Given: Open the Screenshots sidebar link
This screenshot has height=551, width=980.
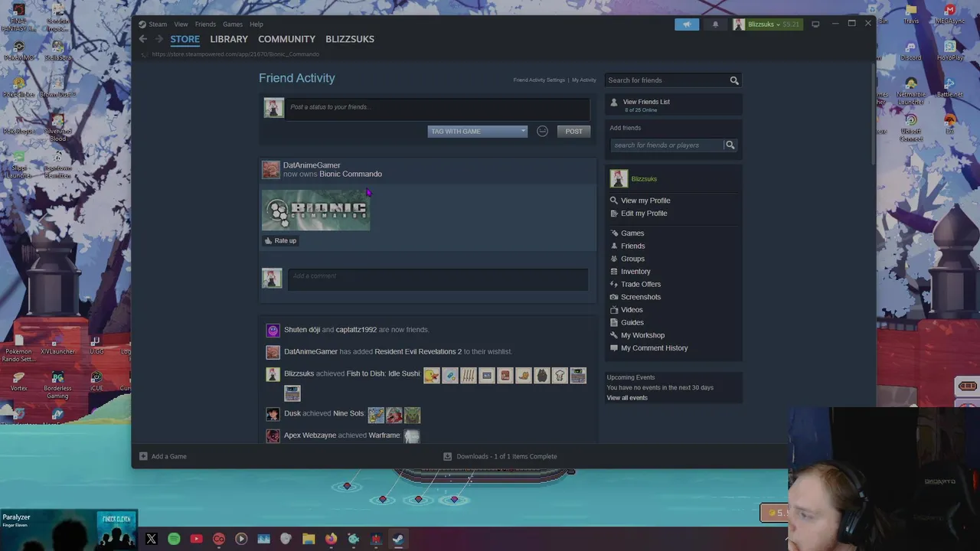Looking at the screenshot, I should click(x=641, y=298).
